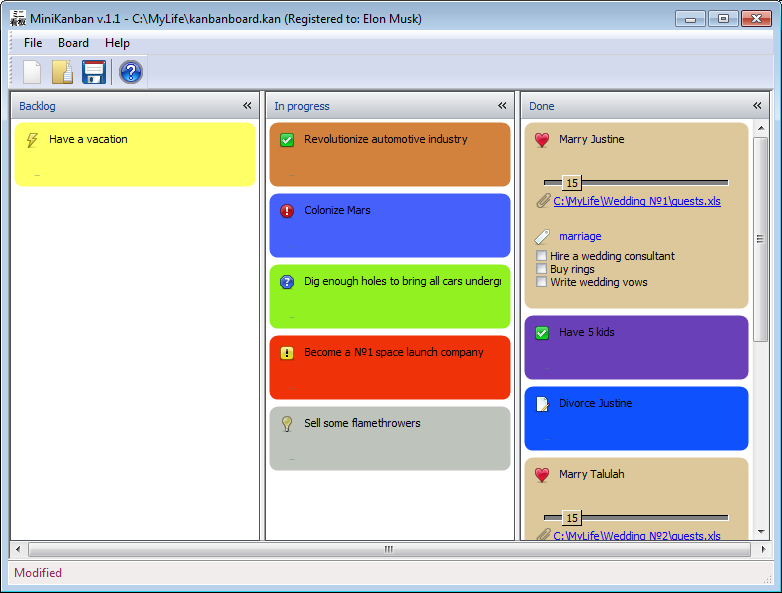
Task: Click the Backlog column header label
Action: coord(37,106)
